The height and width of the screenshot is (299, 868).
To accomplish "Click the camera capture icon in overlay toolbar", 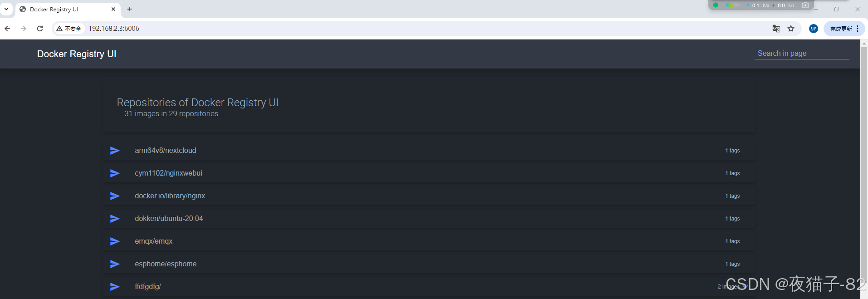I will pyautogui.click(x=805, y=5).
